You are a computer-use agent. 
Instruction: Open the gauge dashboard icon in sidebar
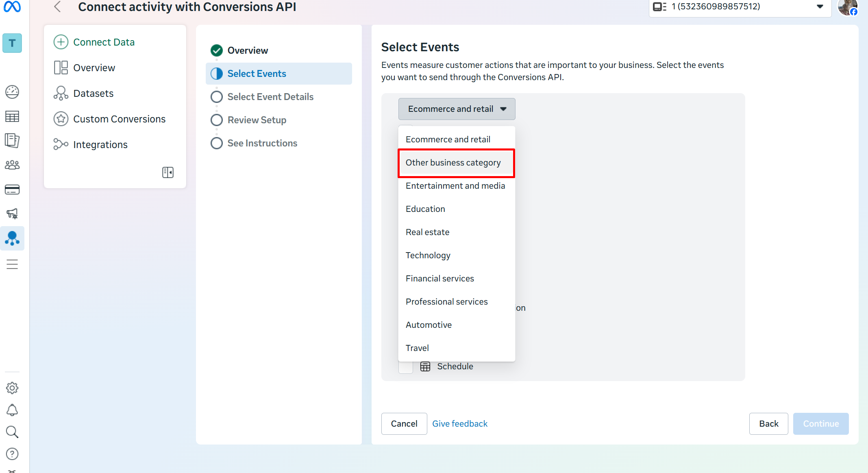(x=12, y=92)
